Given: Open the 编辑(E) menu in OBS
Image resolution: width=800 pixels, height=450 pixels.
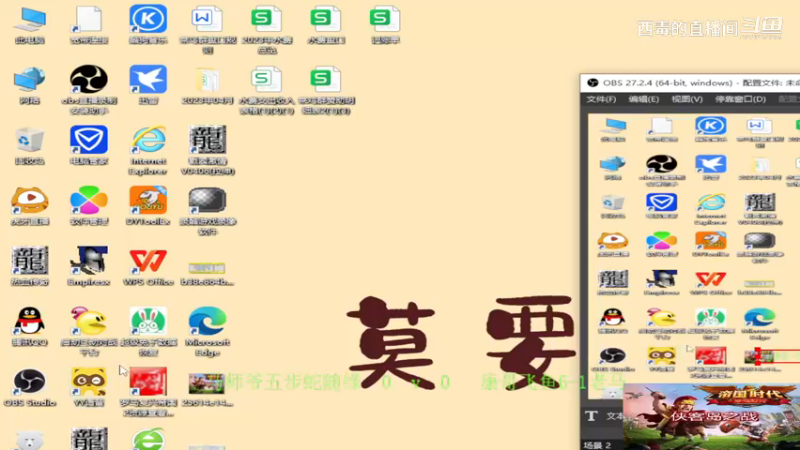Looking at the screenshot, I should (643, 99).
